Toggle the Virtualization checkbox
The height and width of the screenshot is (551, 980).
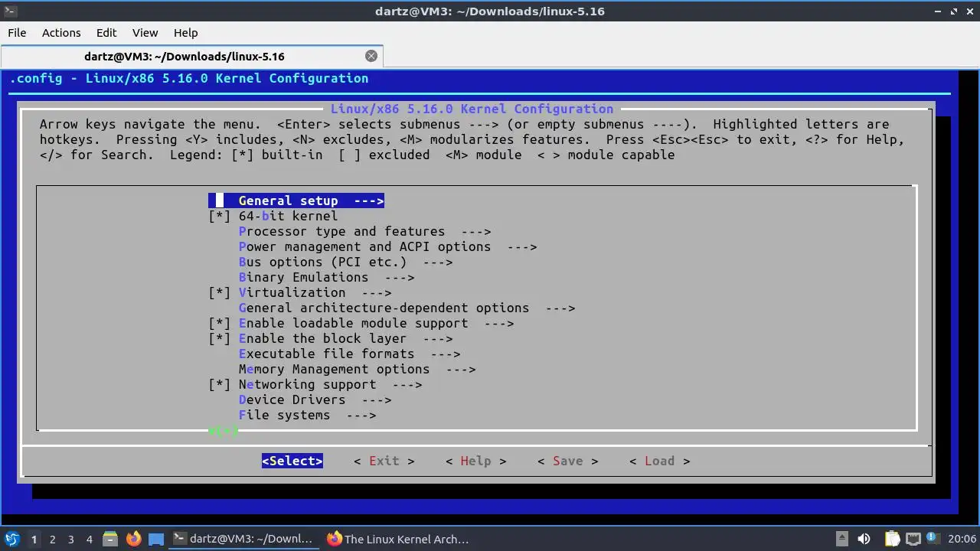point(219,292)
